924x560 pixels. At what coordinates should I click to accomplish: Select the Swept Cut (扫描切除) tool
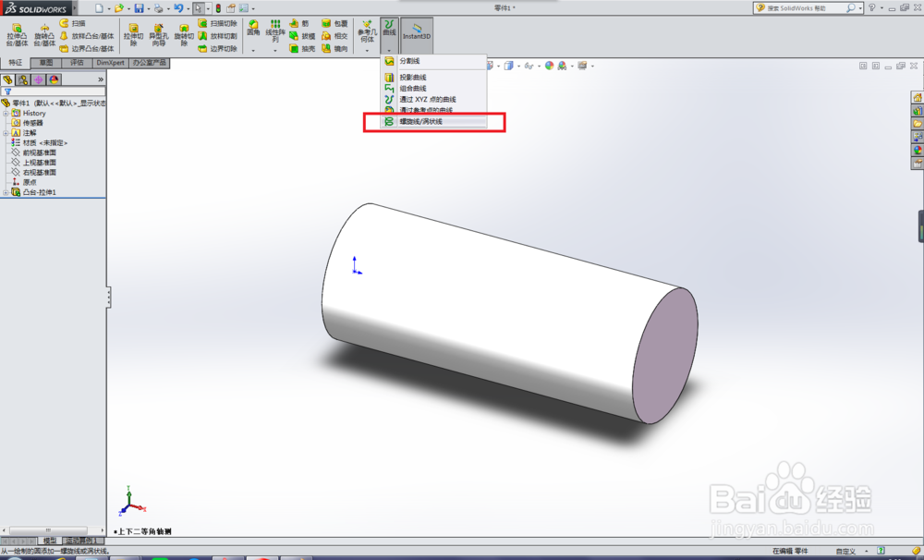click(x=217, y=23)
